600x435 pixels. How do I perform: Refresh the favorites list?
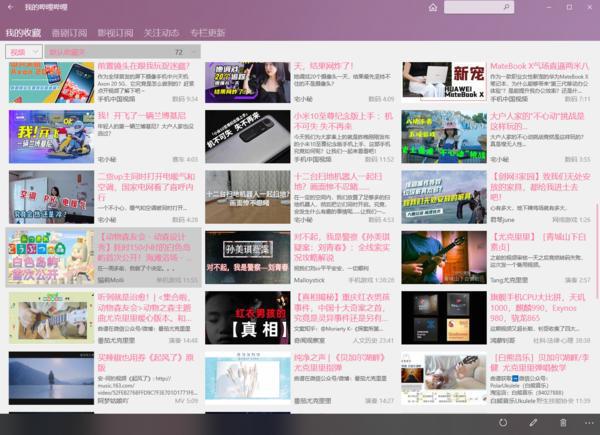pos(504,424)
